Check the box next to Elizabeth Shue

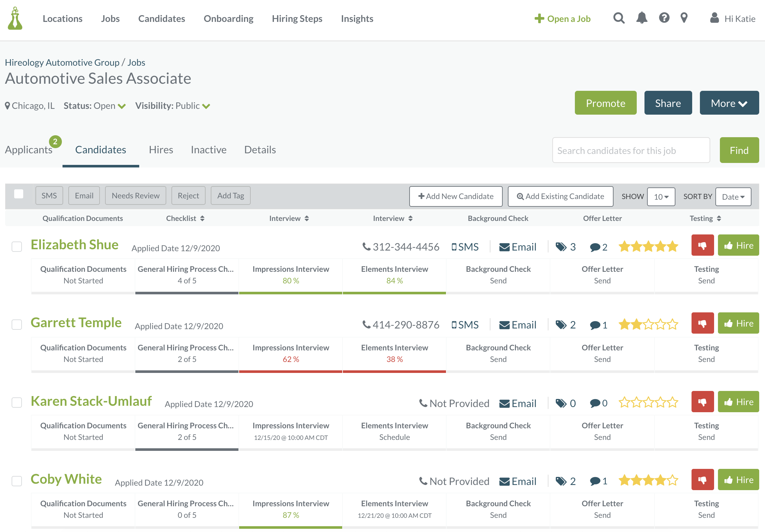point(17,247)
